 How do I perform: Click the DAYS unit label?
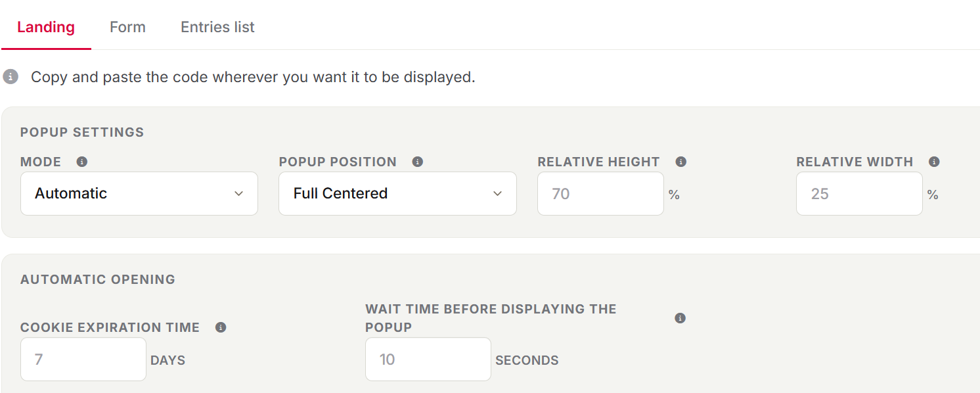(x=168, y=360)
